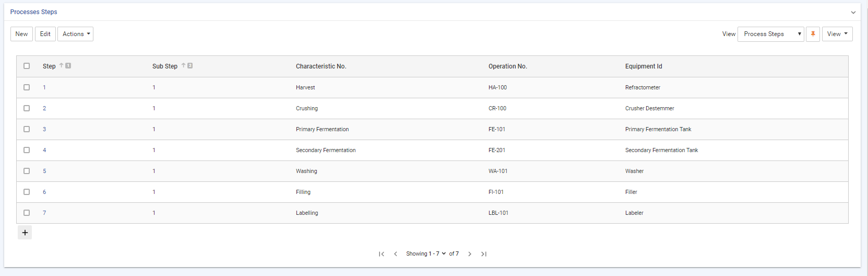Go to the first page of results

tap(382, 254)
